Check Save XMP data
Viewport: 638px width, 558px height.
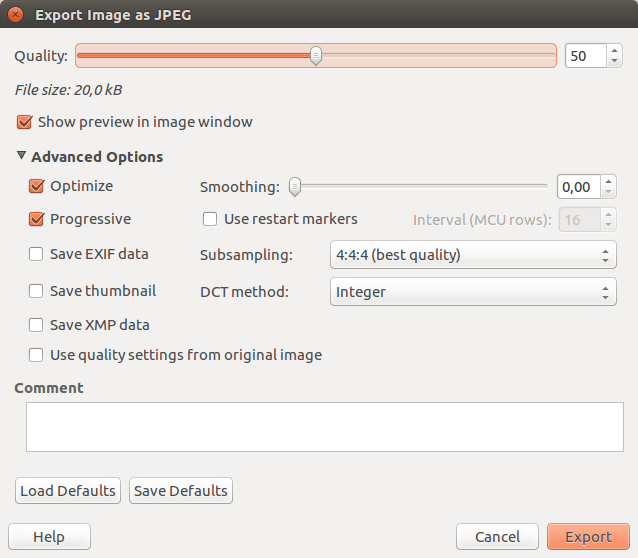tap(37, 325)
